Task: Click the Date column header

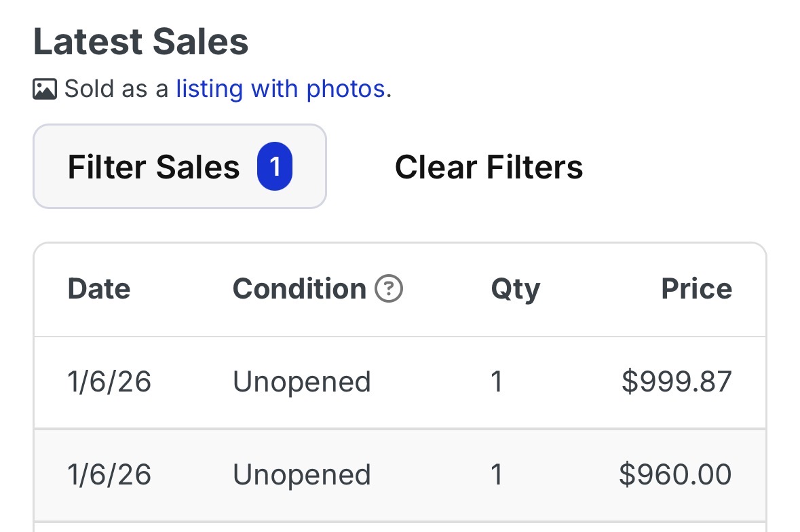Action: pos(99,290)
